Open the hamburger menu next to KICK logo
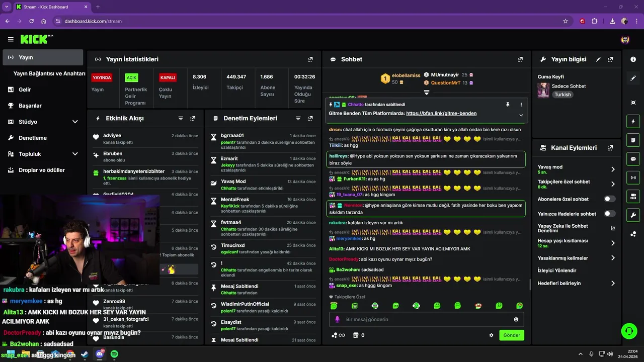 click(11, 39)
